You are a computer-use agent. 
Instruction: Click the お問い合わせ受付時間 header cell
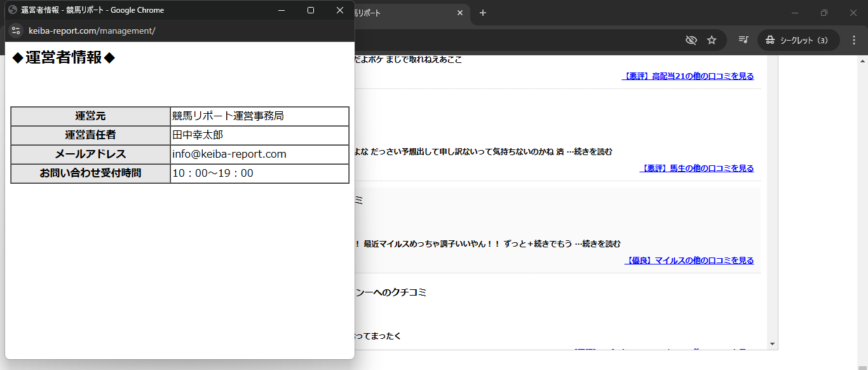(90, 174)
